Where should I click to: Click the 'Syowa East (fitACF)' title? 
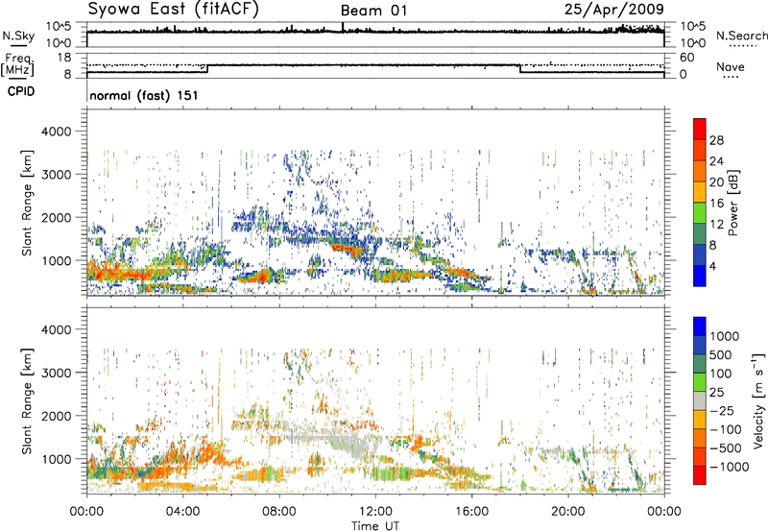(x=173, y=9)
